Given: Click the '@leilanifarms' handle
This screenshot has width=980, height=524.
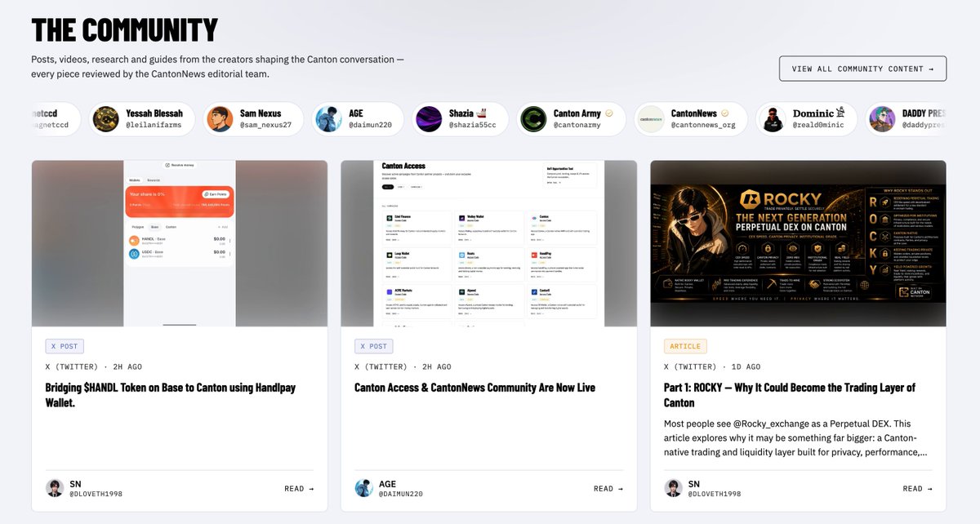Looking at the screenshot, I should coord(155,126).
